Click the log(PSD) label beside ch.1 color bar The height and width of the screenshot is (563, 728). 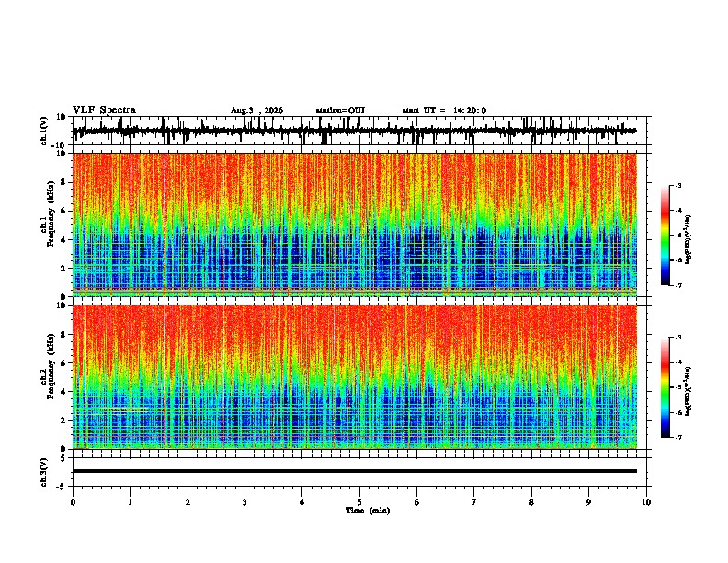point(688,239)
